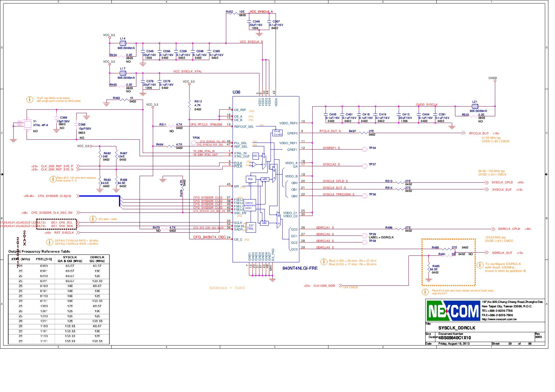Click the info icon near the I2C address note

(93, 218)
